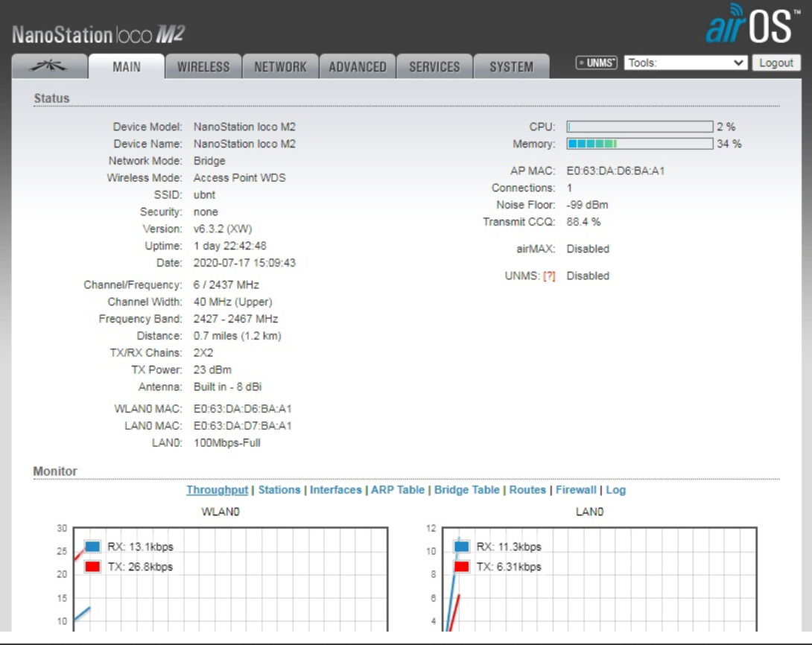Open the SERVICES tab

(x=434, y=66)
